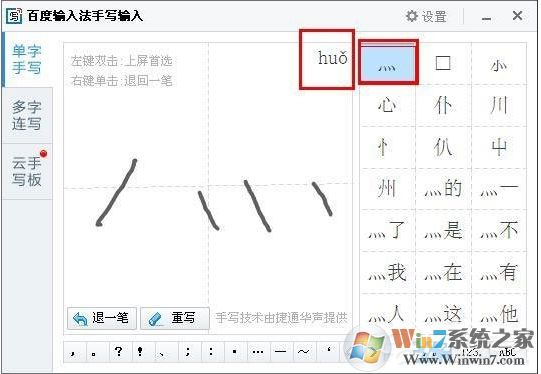Insert the Chinese period 。 key
The width and height of the screenshot is (541, 374).
[x=98, y=352]
